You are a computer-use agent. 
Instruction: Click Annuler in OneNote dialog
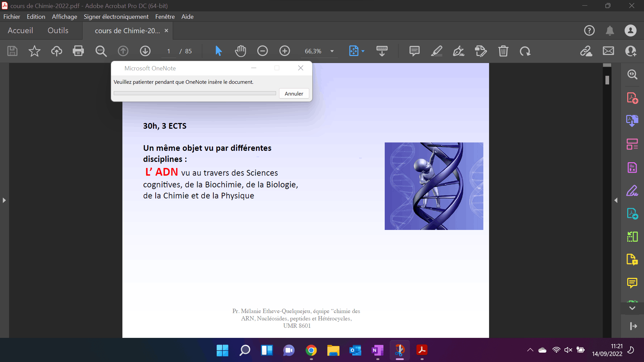pos(294,94)
